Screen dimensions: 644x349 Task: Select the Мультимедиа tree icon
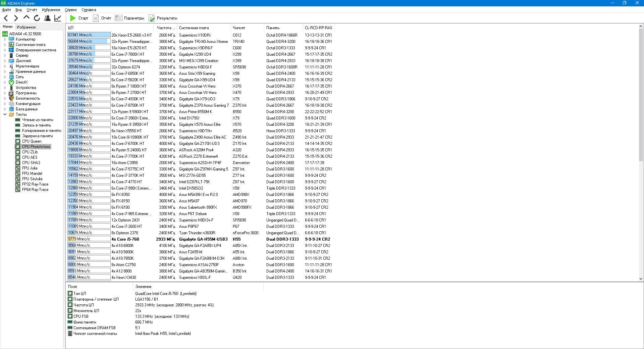pyautogui.click(x=11, y=66)
